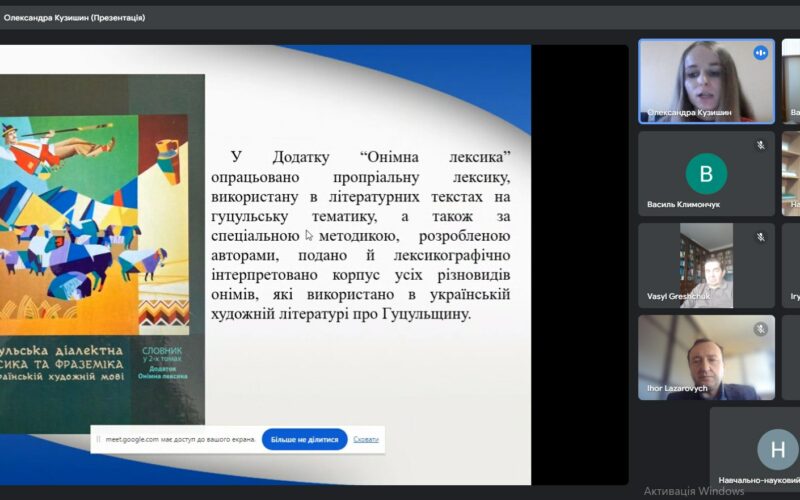Click the blue speaking indicator on Олександра Кузишин's tile
Viewport: 800px width, 500px height.
[x=760, y=53]
